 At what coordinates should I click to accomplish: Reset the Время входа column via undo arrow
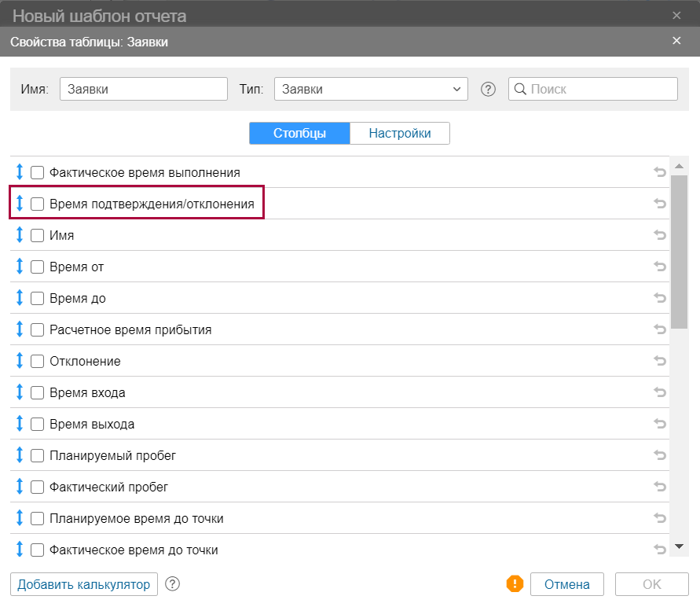tap(660, 392)
